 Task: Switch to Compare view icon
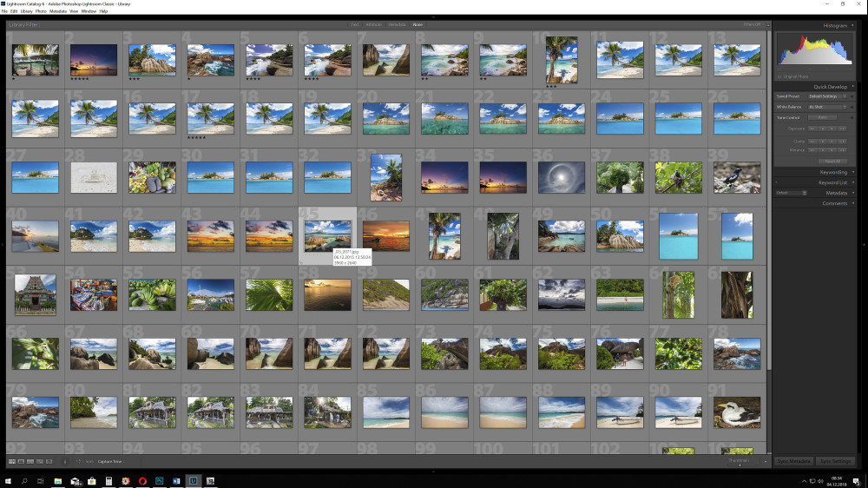tap(30, 461)
